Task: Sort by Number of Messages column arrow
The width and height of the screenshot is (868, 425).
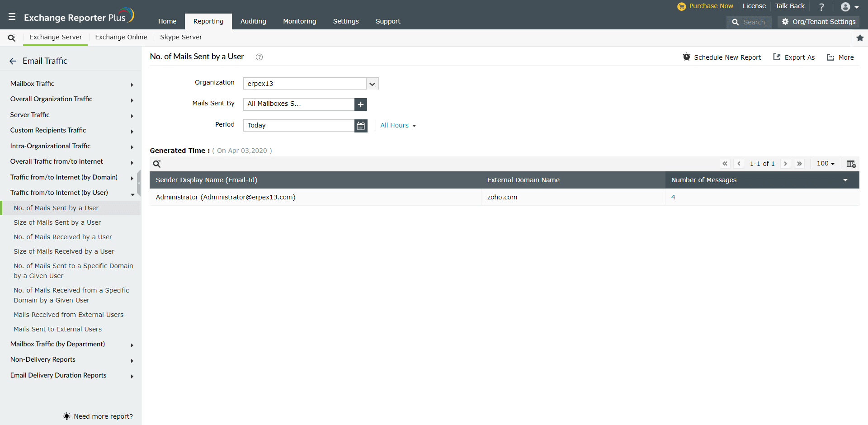Action: point(845,180)
